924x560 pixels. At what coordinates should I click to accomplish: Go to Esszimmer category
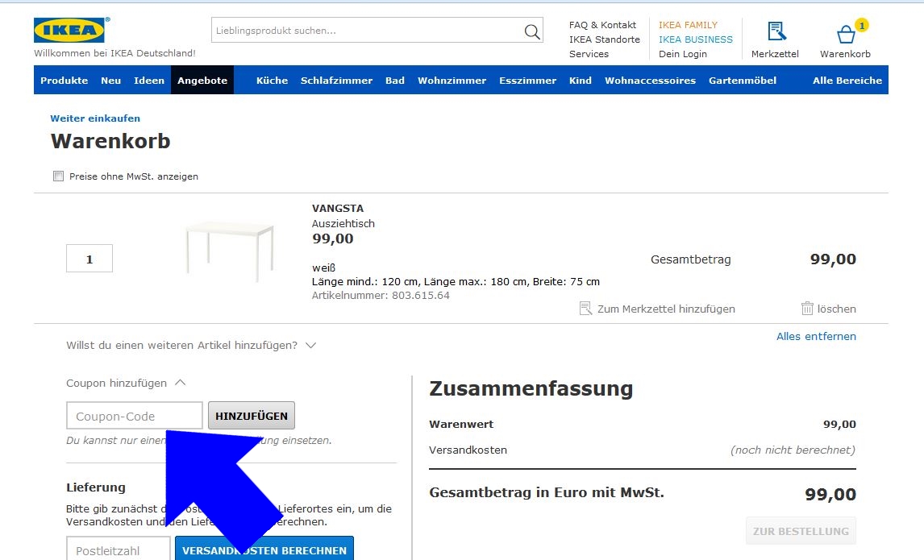pos(527,81)
